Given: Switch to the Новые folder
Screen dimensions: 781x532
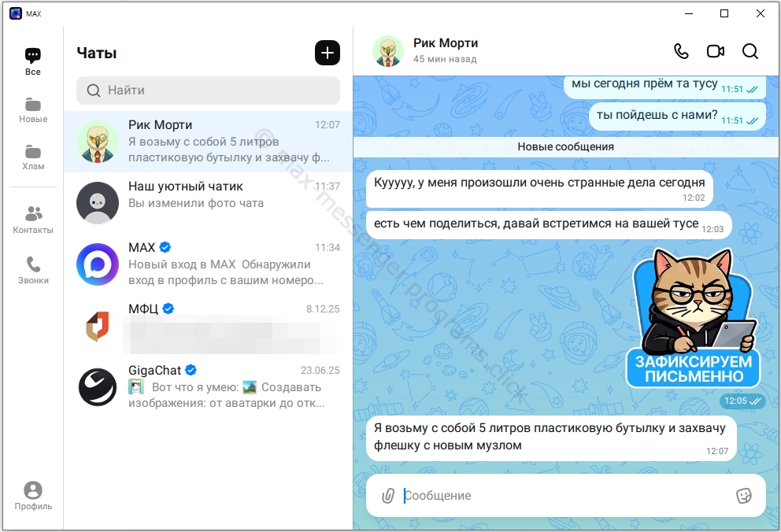Looking at the screenshot, I should [x=33, y=110].
